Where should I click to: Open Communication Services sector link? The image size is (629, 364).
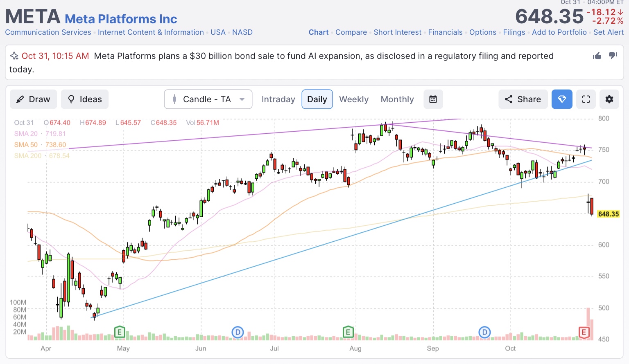(x=48, y=32)
